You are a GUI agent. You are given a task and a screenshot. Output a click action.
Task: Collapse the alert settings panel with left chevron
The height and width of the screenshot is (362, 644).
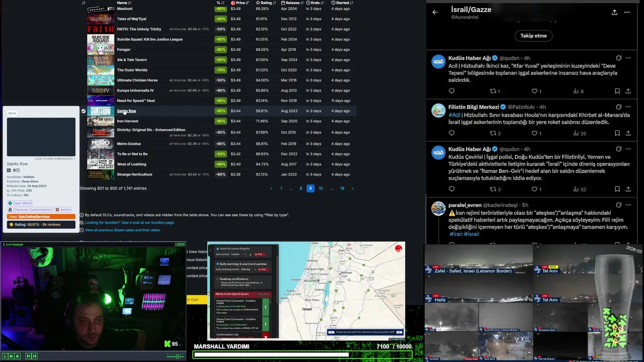pyautogui.click(x=211, y=250)
